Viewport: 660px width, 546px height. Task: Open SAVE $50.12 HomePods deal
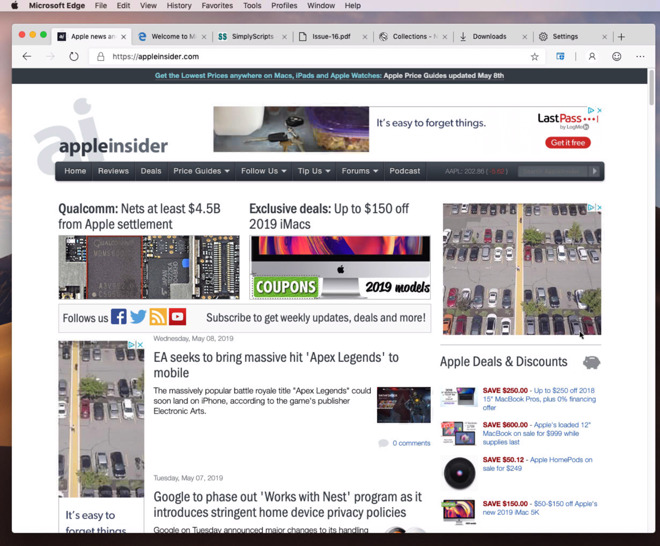(x=538, y=464)
